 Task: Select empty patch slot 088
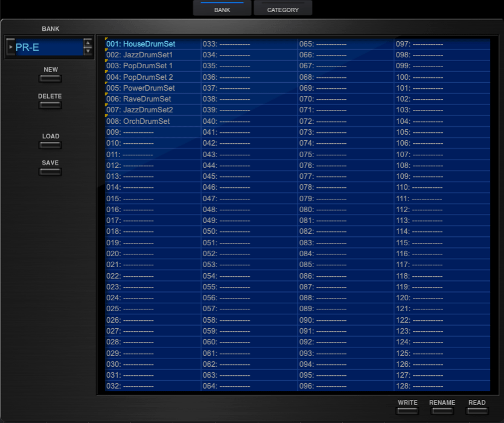346,298
